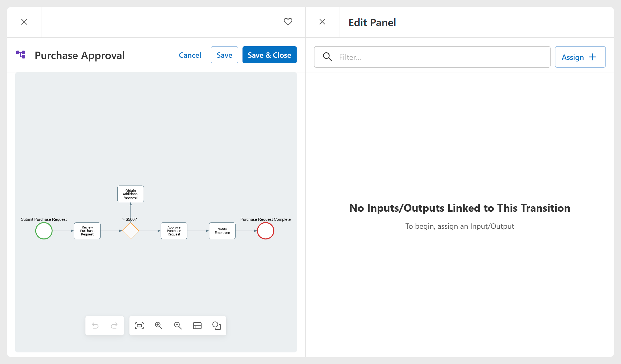Click the zoom in magnifier icon

coord(159,326)
